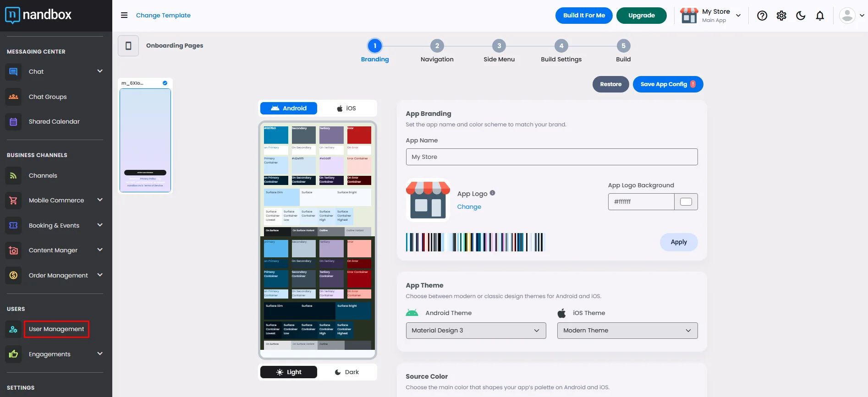Click the Apply button
Viewport: 868px width, 397px height.
[x=679, y=242]
